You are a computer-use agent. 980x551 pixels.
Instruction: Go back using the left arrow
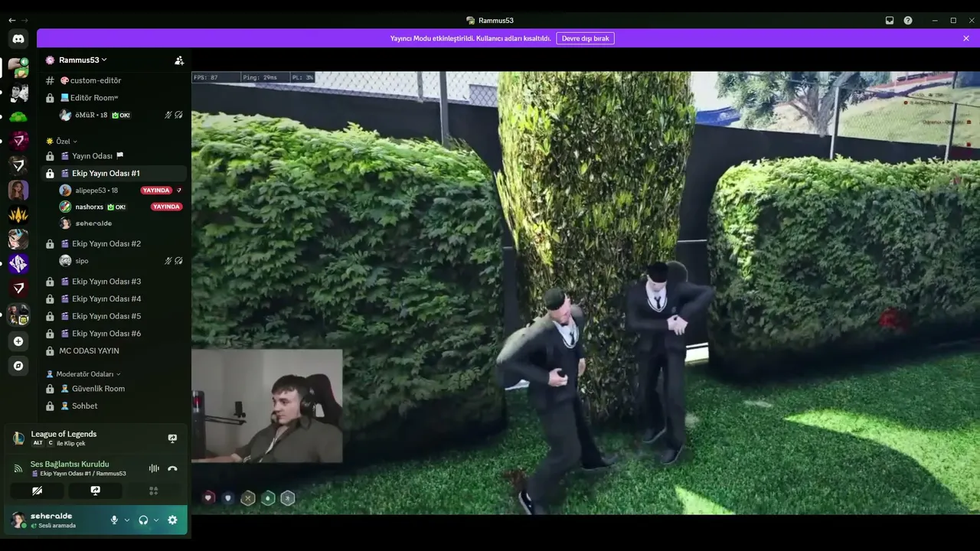click(x=11, y=20)
